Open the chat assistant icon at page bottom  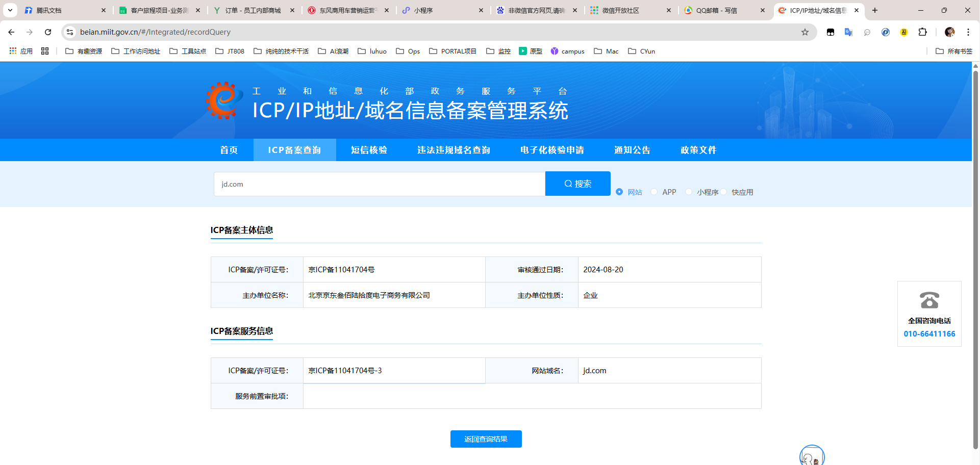tap(812, 456)
